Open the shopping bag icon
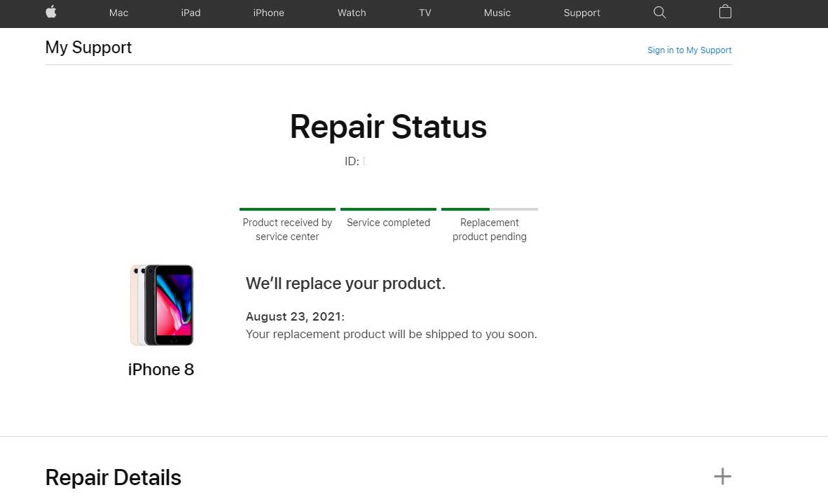Viewport: 828px width, 504px height. (x=725, y=12)
